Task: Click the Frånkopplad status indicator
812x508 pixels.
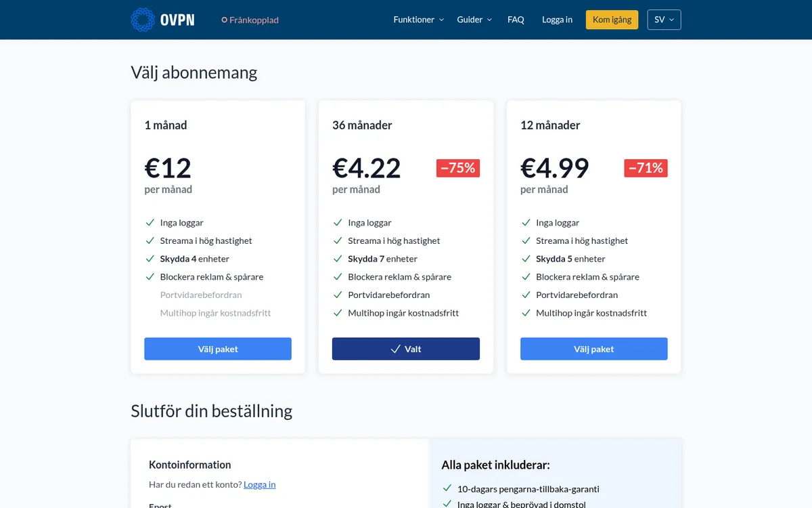Action: [250, 20]
